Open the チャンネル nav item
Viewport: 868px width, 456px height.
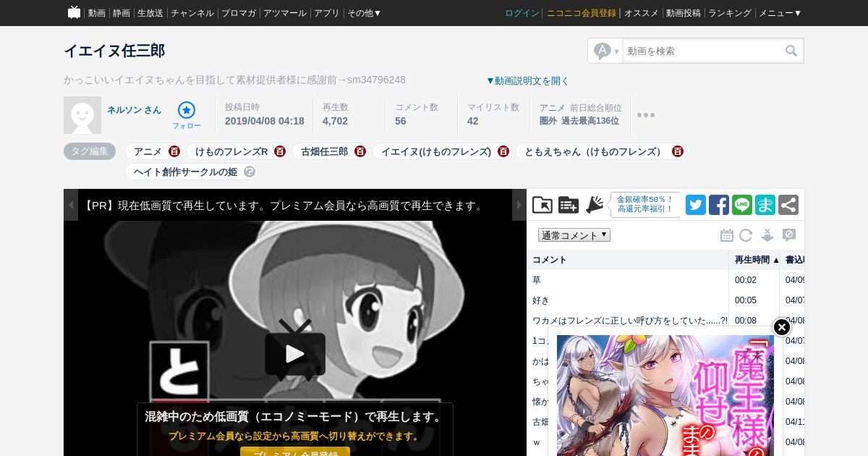tap(192, 13)
